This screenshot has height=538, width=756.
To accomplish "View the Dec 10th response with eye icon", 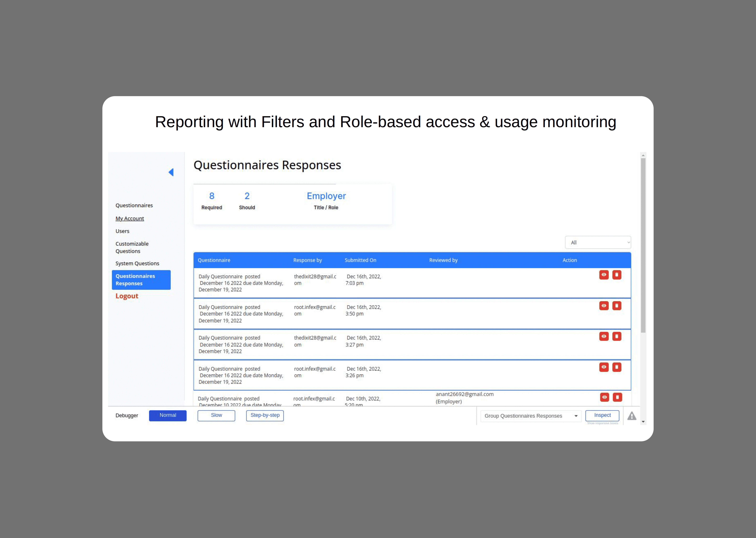I will [604, 397].
